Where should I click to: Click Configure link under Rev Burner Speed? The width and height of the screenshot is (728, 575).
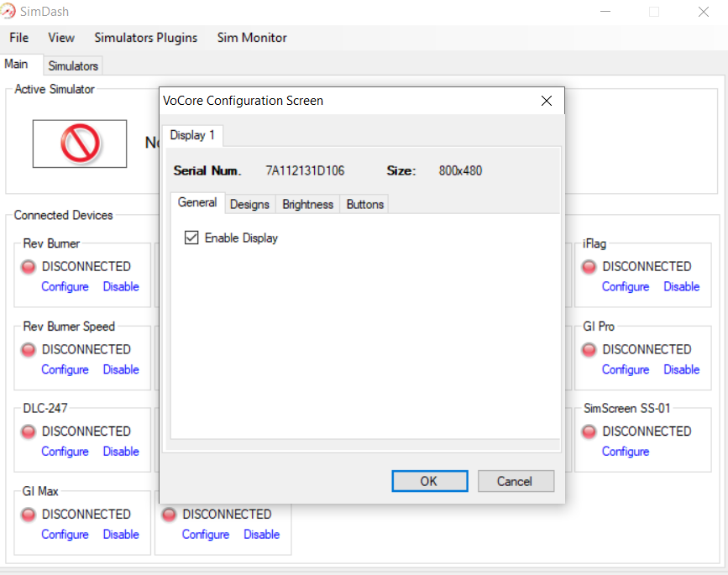[65, 369]
